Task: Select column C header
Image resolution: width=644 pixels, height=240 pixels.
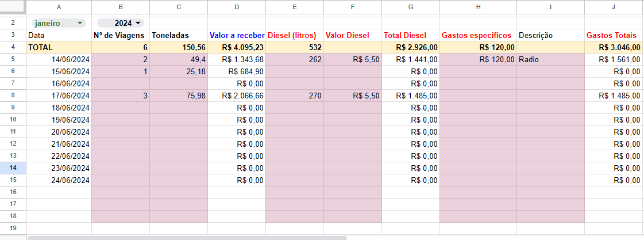Action: pyautogui.click(x=179, y=6)
